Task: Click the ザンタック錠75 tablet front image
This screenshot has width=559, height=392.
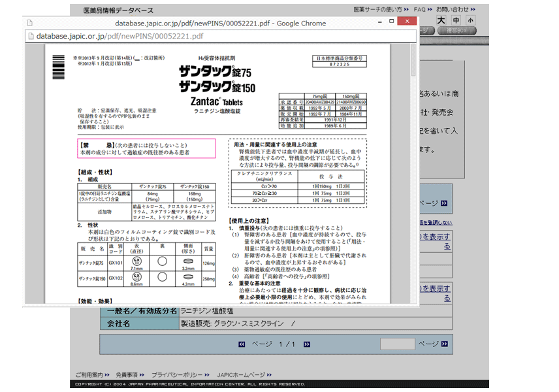Action: pos(136,261)
